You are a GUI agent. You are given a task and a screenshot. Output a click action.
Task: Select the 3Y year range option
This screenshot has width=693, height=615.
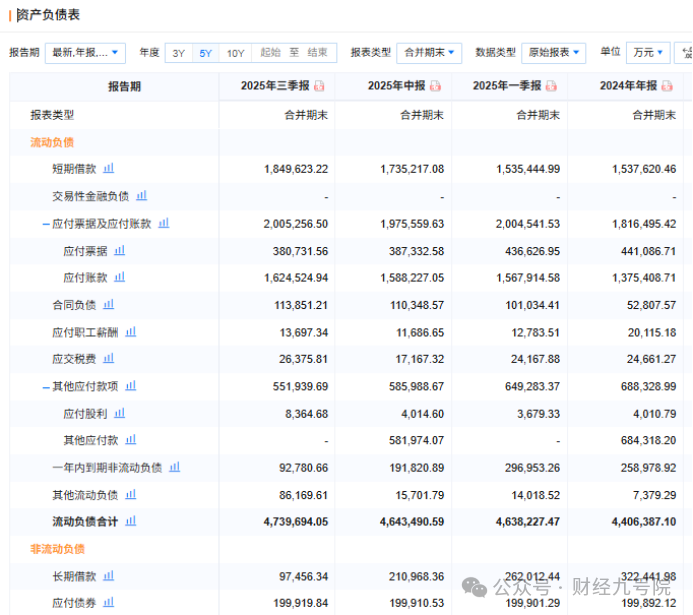pos(178,53)
